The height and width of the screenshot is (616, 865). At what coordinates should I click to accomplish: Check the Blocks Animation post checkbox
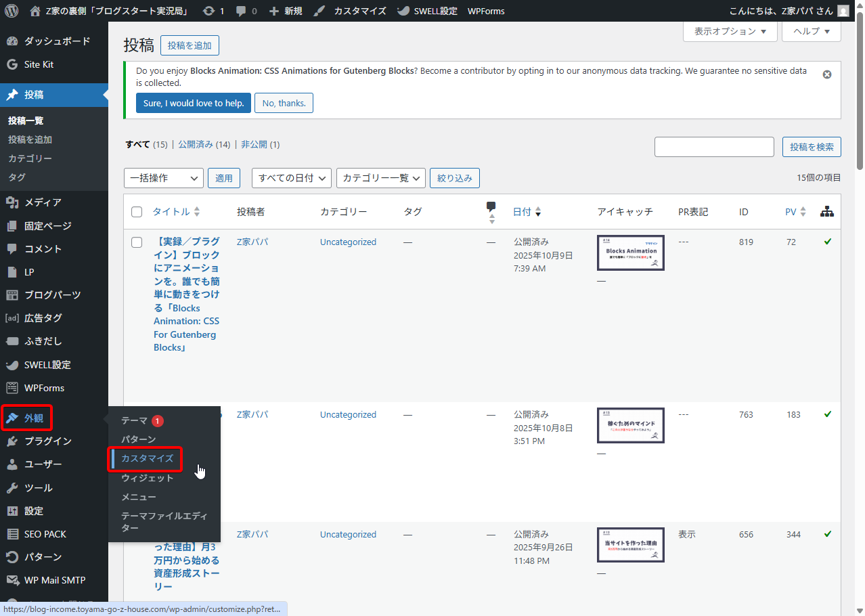(137, 242)
